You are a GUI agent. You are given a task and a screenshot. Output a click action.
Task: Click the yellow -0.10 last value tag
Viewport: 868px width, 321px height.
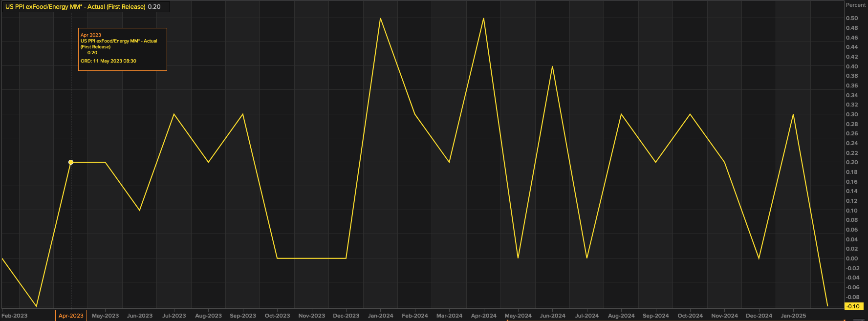point(853,306)
